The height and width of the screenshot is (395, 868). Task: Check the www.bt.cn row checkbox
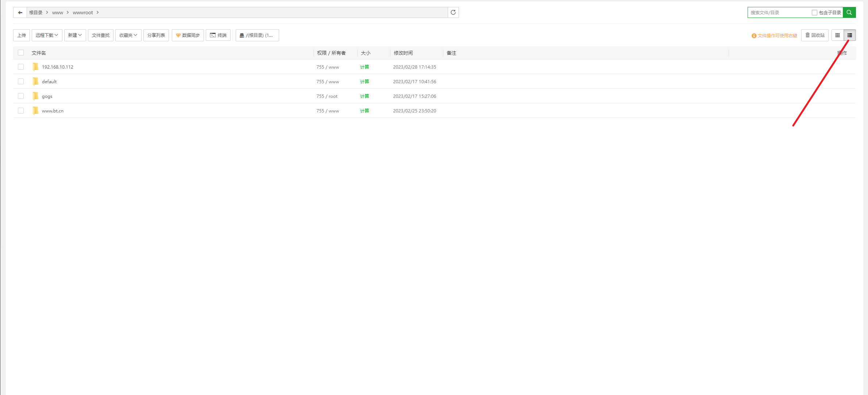pos(21,111)
